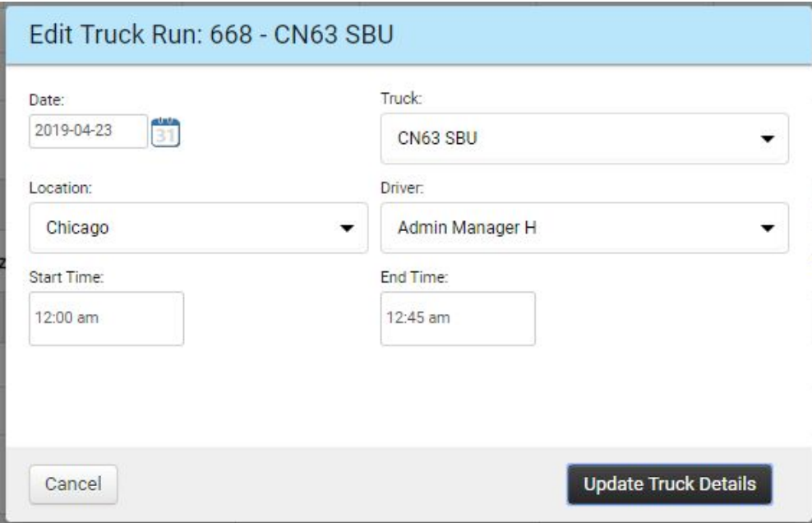
Task: Open the Driver dropdown showing Admin Manager H
Action: [584, 228]
